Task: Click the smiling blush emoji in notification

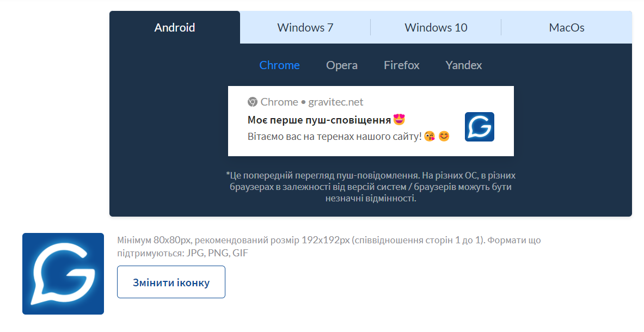Action: 444,136
